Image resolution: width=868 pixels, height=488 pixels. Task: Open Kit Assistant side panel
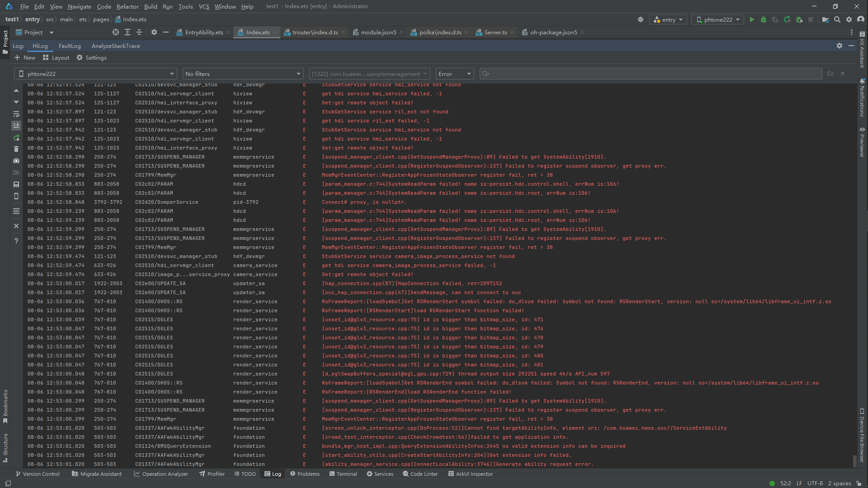(x=863, y=50)
